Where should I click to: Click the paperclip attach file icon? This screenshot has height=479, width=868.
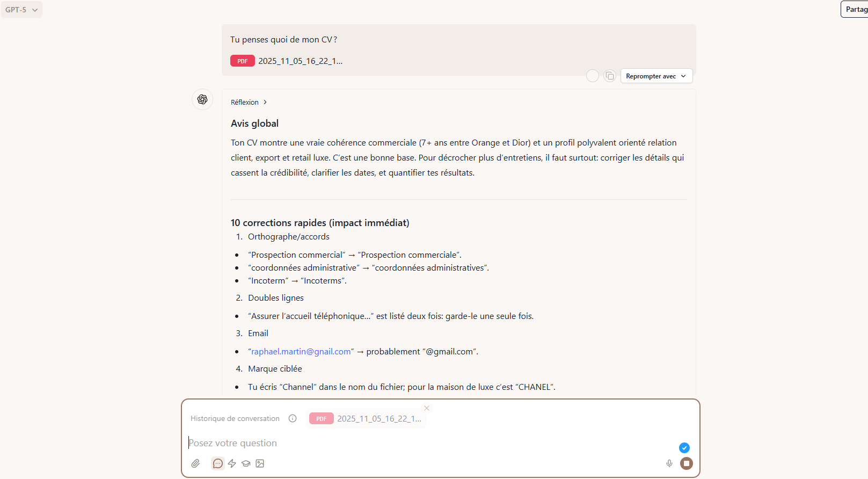(195, 463)
